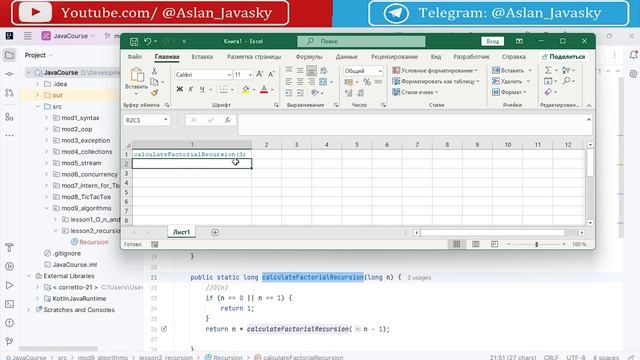Screen dimensions: 640x360
Task: Activate the Format Painter brush
Action: click(x=154, y=93)
